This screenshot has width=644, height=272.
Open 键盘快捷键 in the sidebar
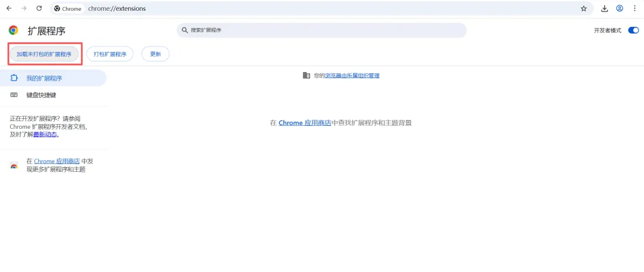pos(53,95)
